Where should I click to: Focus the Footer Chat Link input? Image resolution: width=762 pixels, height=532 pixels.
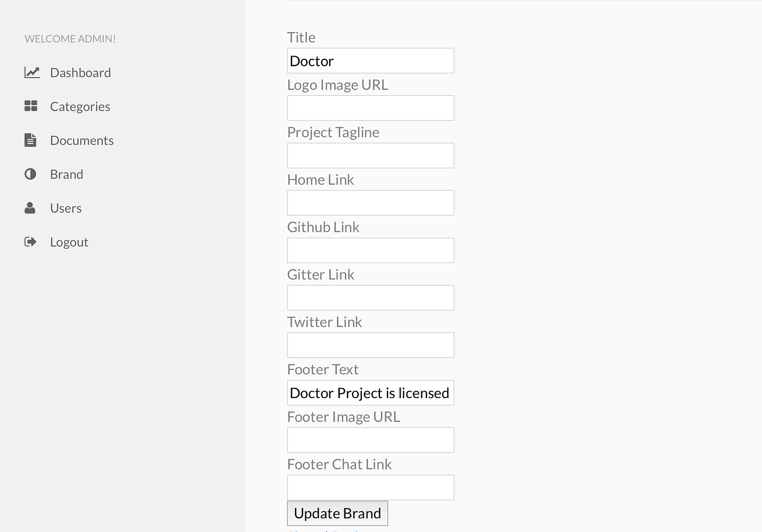coord(370,488)
